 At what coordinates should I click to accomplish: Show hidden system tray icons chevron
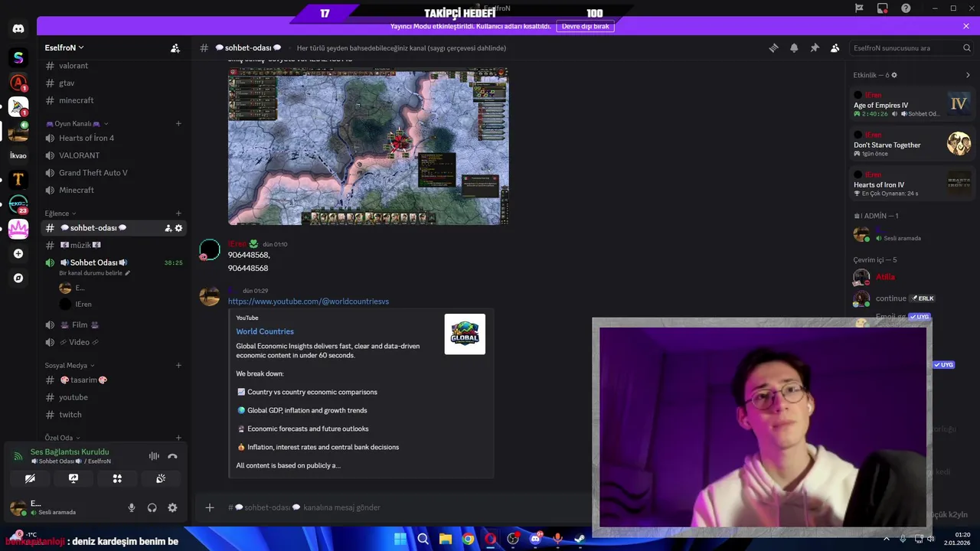pos(887,539)
